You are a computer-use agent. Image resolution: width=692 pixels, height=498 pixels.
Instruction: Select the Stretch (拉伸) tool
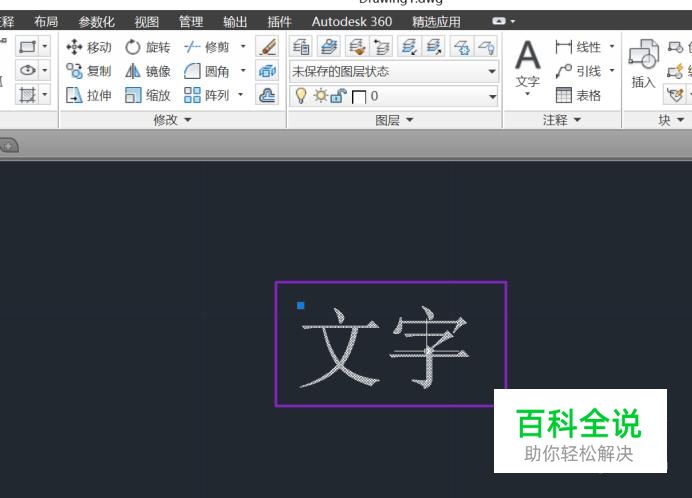coord(89,94)
